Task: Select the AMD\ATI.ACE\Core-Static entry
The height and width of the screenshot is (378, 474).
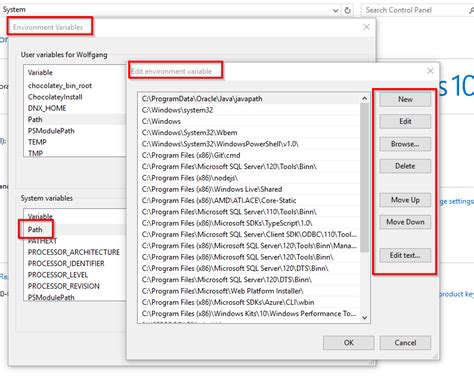Action: pos(249,200)
